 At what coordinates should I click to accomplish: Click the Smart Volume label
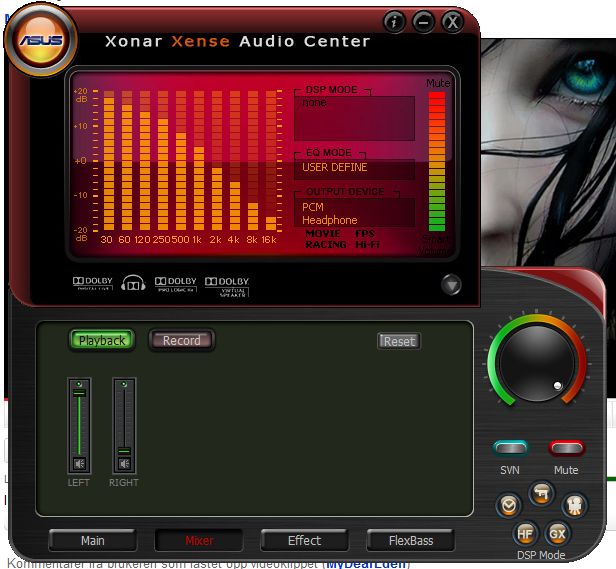[435, 245]
